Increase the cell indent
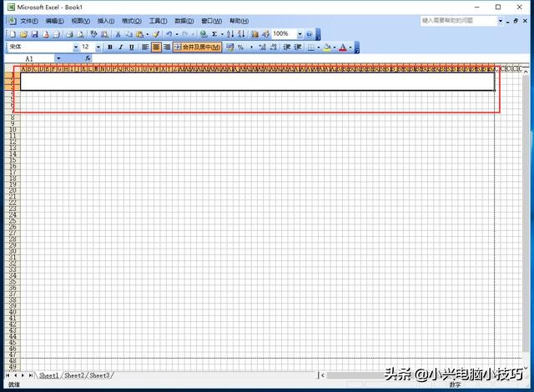Screen dimensions: 534x392 pyautogui.click(x=298, y=47)
